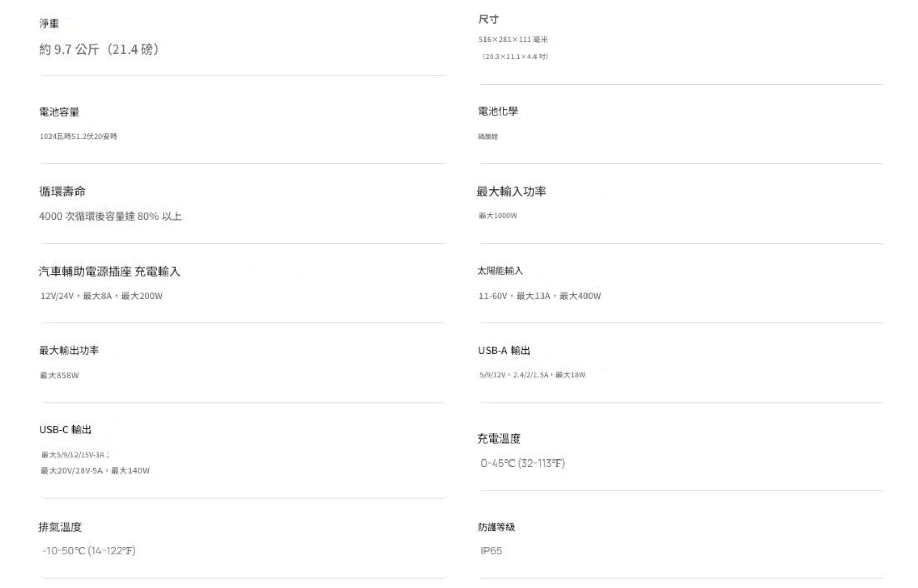The width and height of the screenshot is (918, 588).
Task: Select the 最大1000W input value
Action: (498, 216)
